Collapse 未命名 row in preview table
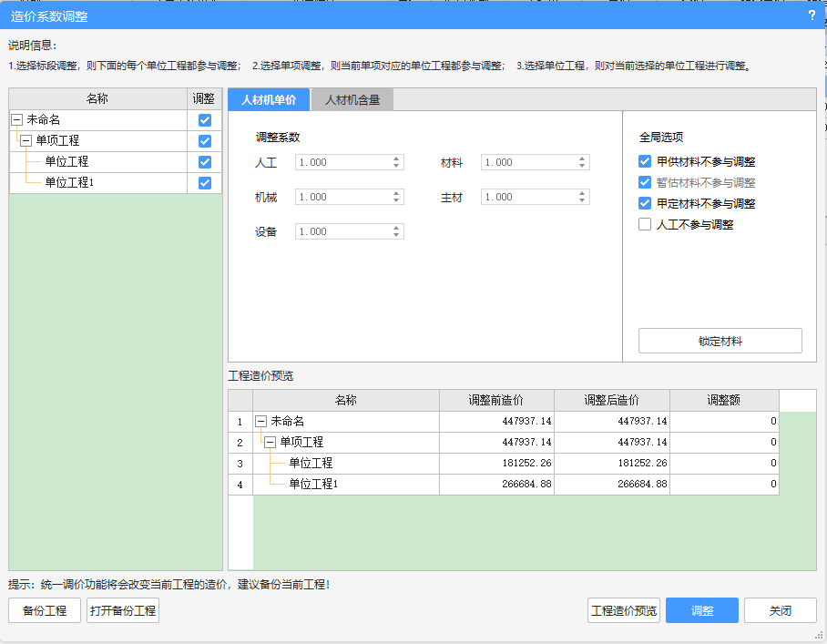The height and width of the screenshot is (644, 827). (x=261, y=422)
